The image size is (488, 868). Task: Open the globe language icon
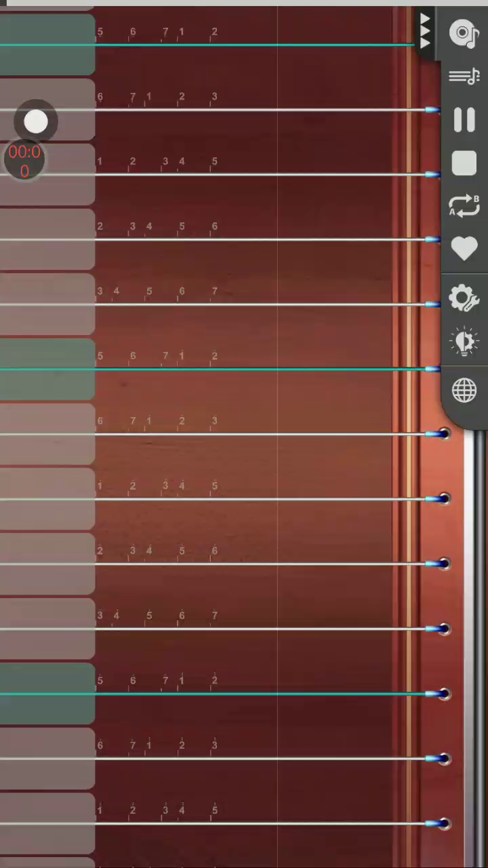464,391
